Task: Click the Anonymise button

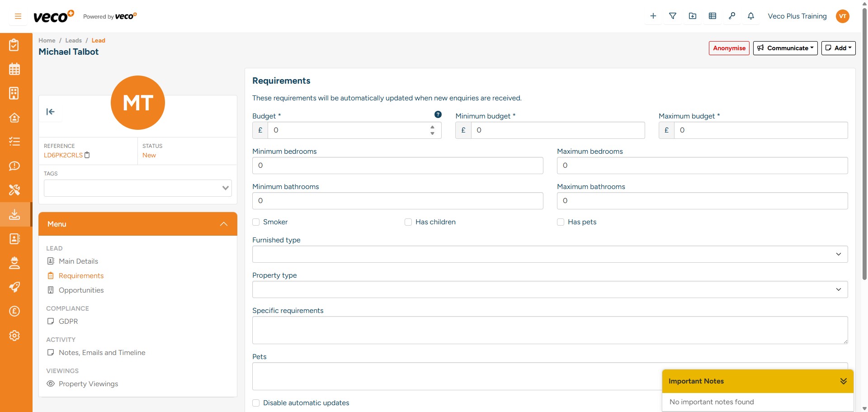Action: coord(729,48)
